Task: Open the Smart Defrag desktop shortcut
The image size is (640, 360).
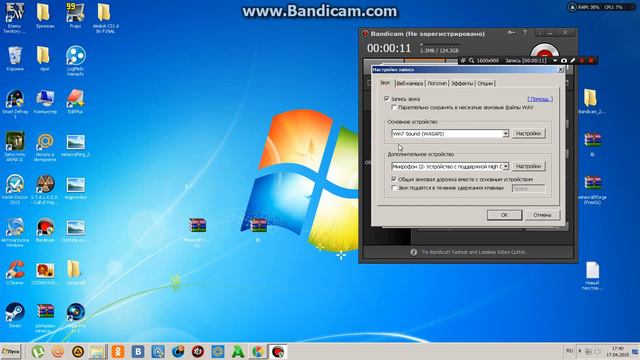Action: coord(15,104)
